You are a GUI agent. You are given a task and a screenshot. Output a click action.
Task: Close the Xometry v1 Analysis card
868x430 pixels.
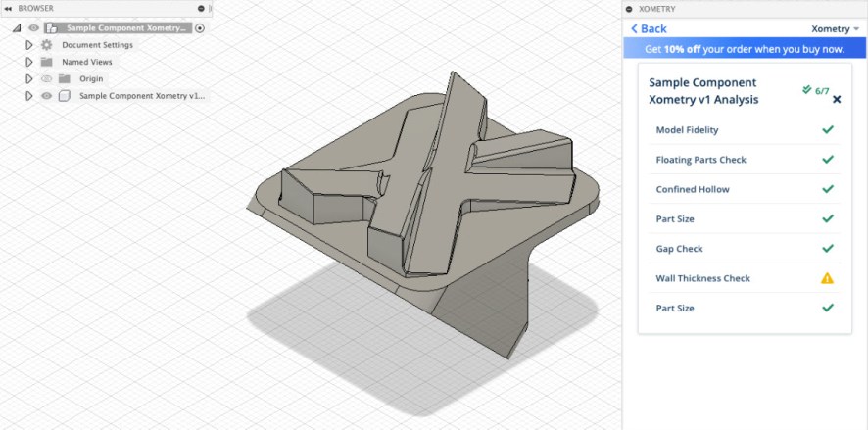click(837, 99)
